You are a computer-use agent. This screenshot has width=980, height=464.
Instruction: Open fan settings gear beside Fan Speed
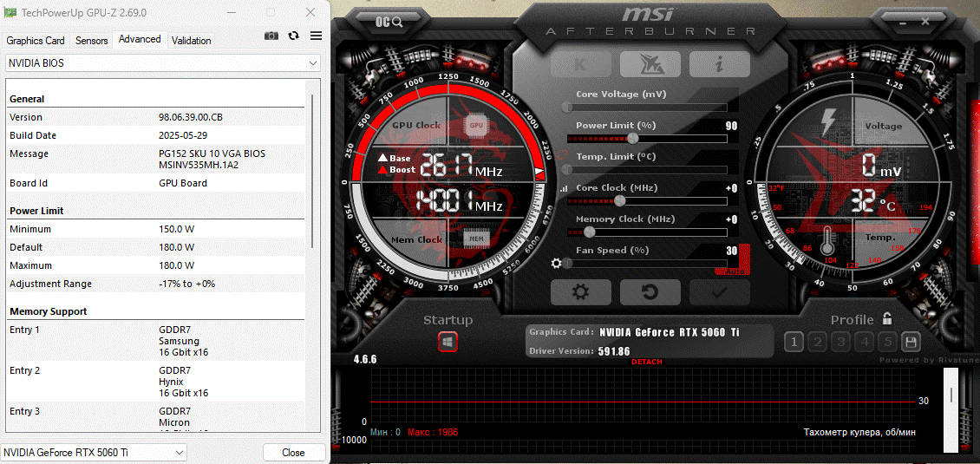click(x=556, y=264)
